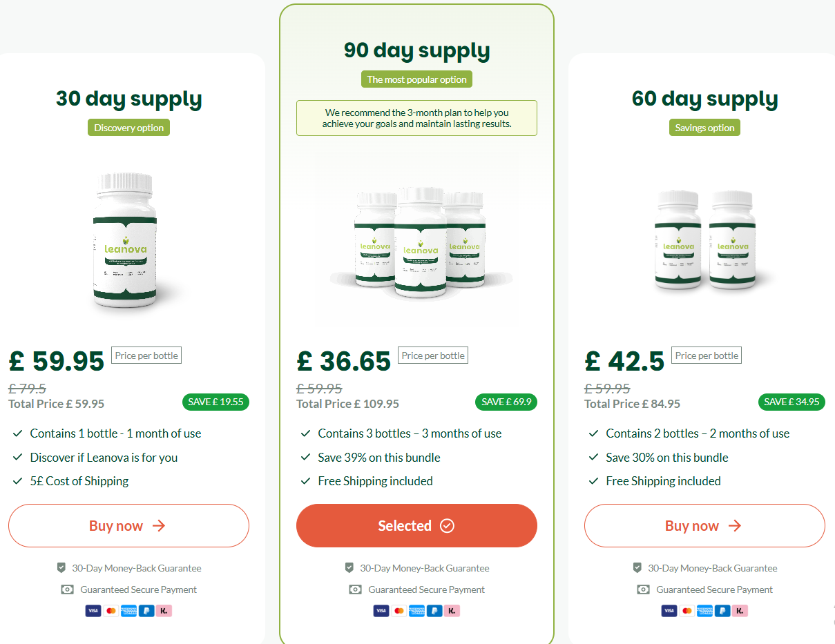Click the three Leanova bottles image
The width and height of the screenshot is (835, 644).
tap(420, 242)
